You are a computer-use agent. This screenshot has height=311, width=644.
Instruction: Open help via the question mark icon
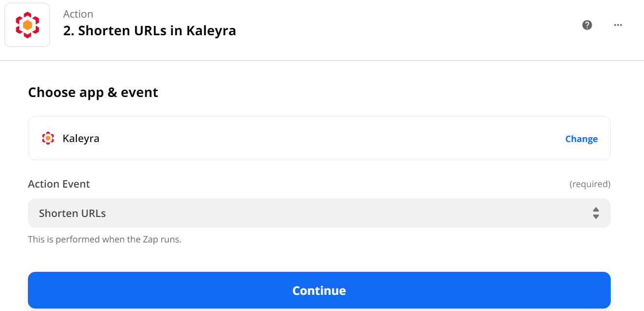(587, 25)
